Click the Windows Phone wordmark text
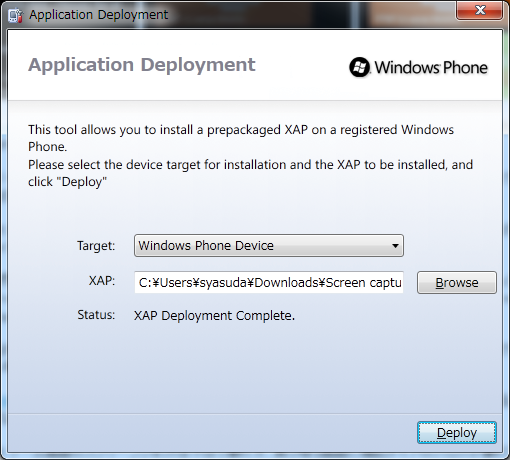This screenshot has width=510, height=460. coord(431,68)
